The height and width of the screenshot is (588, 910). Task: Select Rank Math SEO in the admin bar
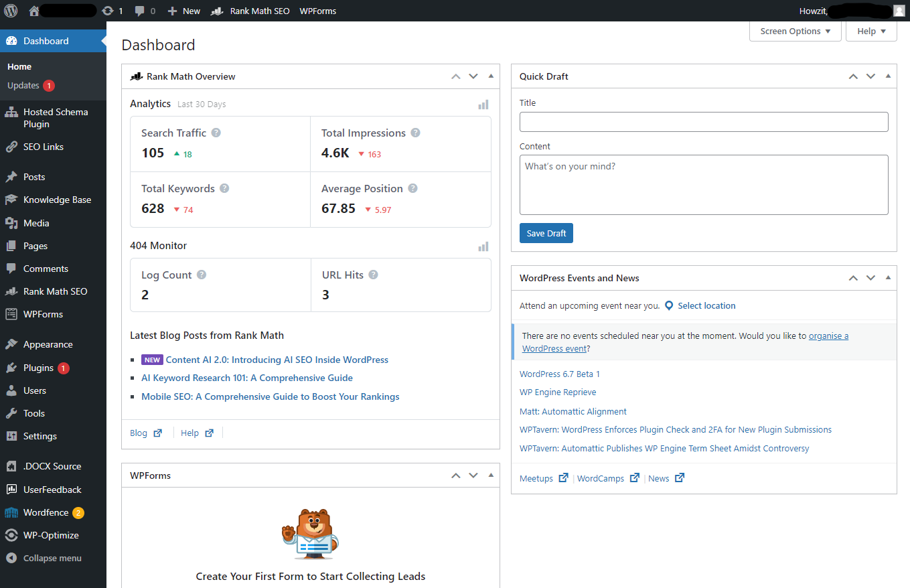250,10
